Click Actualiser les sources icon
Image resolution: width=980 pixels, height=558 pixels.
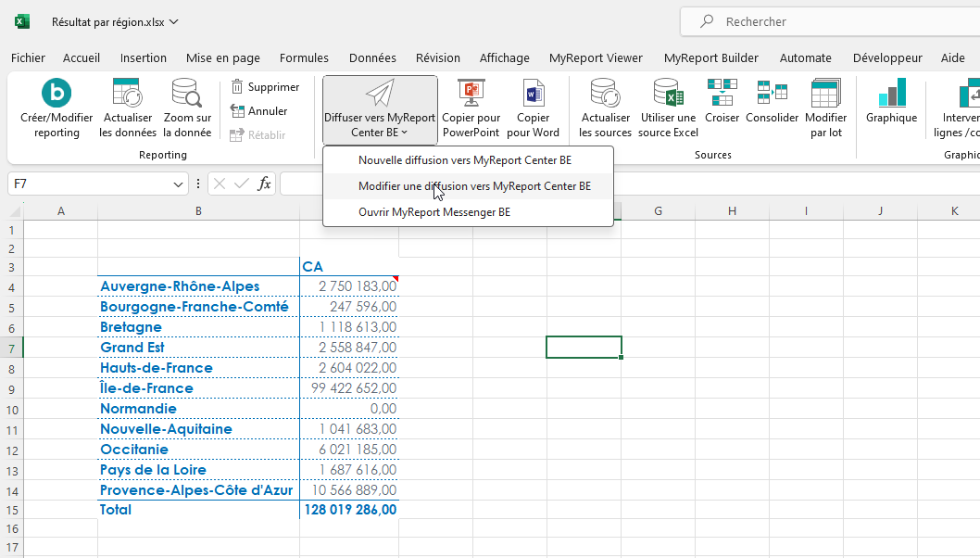pyautogui.click(x=605, y=95)
